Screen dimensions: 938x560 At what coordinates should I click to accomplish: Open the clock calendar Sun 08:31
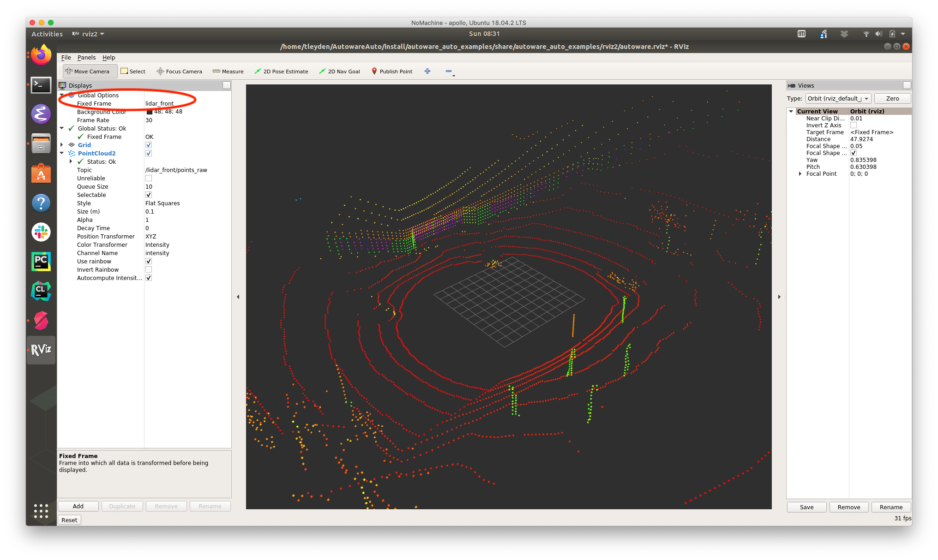(x=484, y=34)
